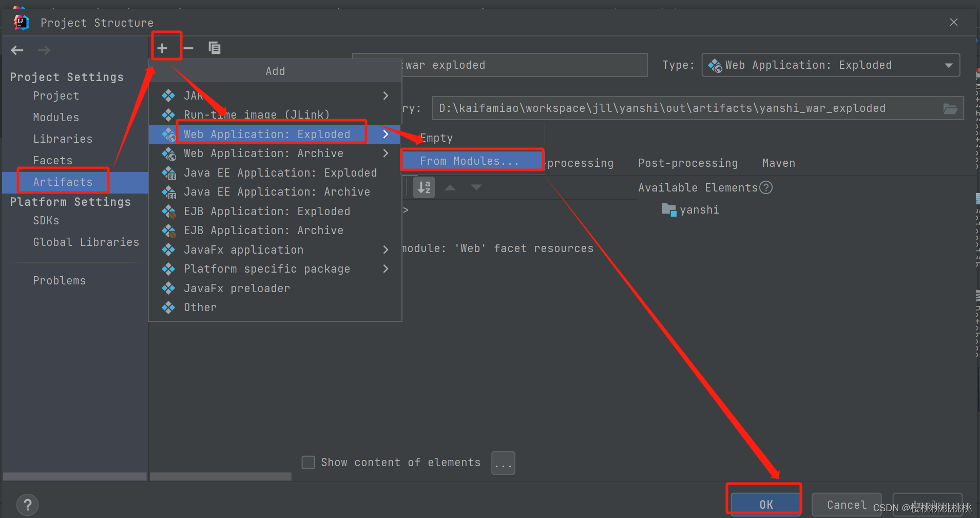Click the Java EE Application: Archive icon
The image size is (980, 518).
169,192
